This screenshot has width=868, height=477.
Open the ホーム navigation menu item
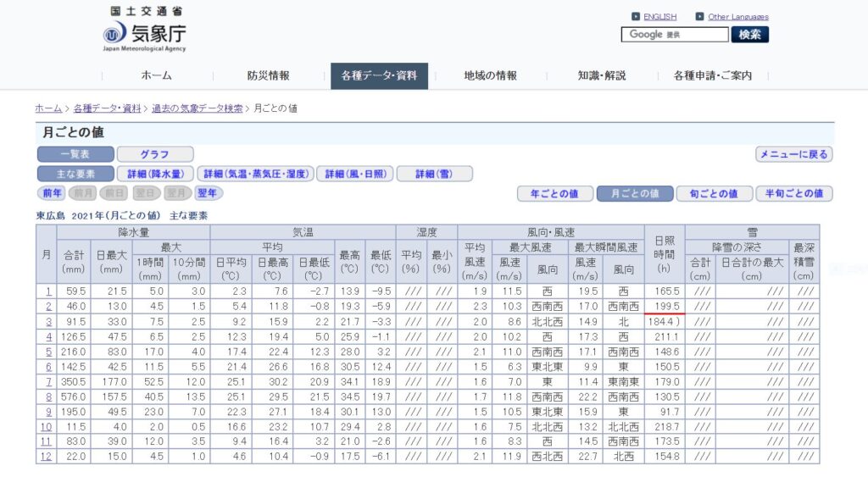pyautogui.click(x=156, y=75)
